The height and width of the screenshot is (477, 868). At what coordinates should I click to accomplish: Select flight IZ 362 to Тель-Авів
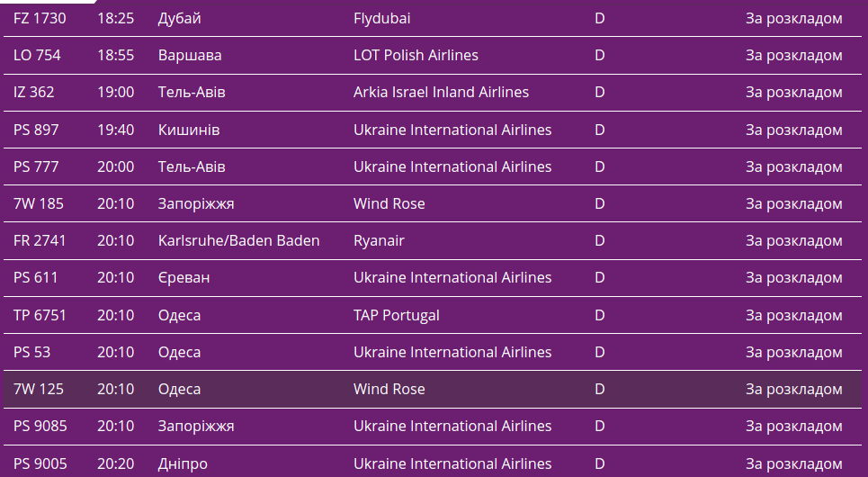coord(34,92)
